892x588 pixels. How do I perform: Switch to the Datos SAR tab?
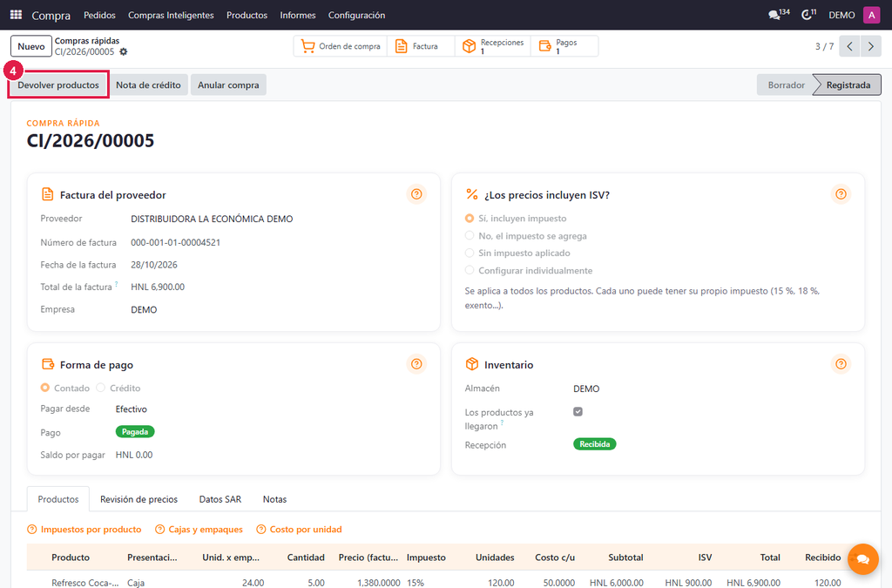click(220, 499)
